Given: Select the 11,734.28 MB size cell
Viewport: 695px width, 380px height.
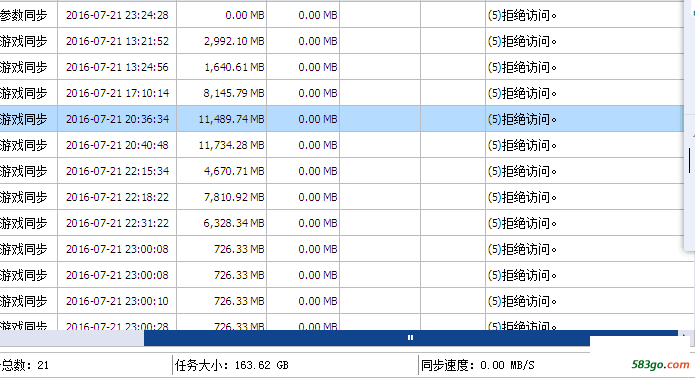Looking at the screenshot, I should (231, 145).
